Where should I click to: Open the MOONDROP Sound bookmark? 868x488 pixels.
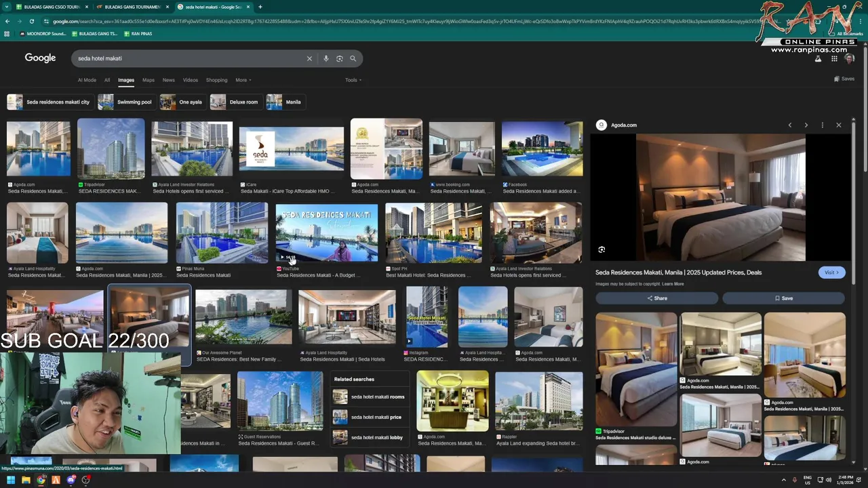tap(43, 33)
